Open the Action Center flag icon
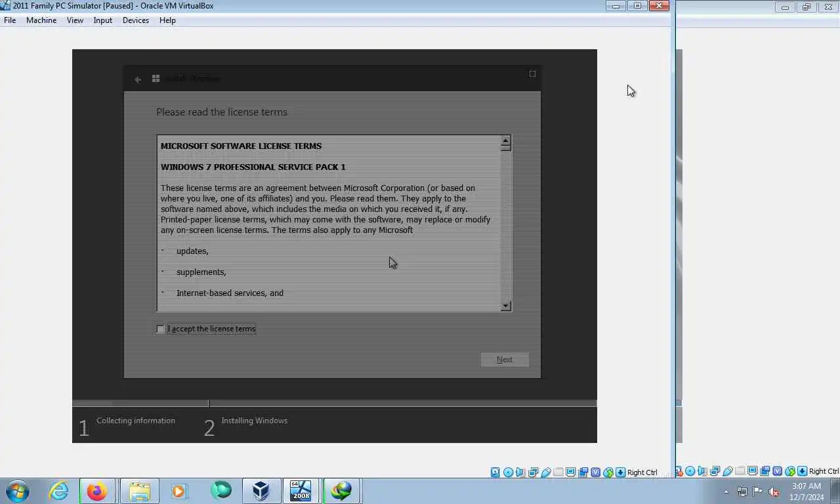This screenshot has width=840, height=504. pos(758,492)
